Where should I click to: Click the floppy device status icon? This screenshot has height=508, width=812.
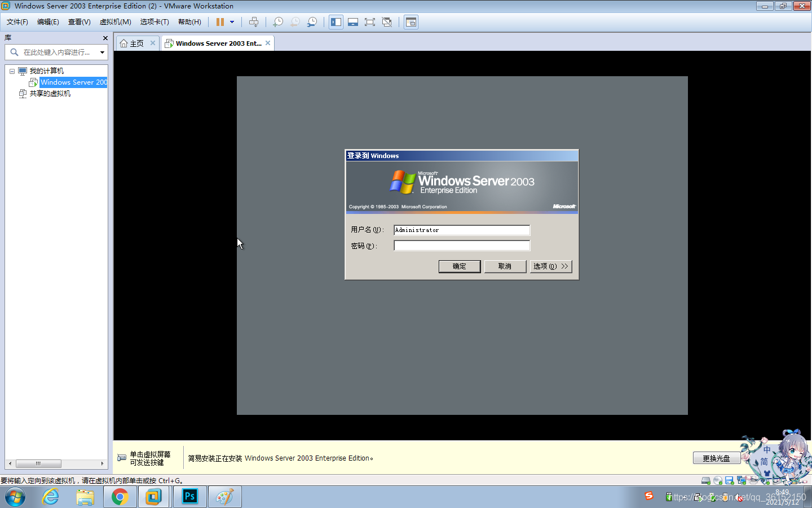pos(730,481)
